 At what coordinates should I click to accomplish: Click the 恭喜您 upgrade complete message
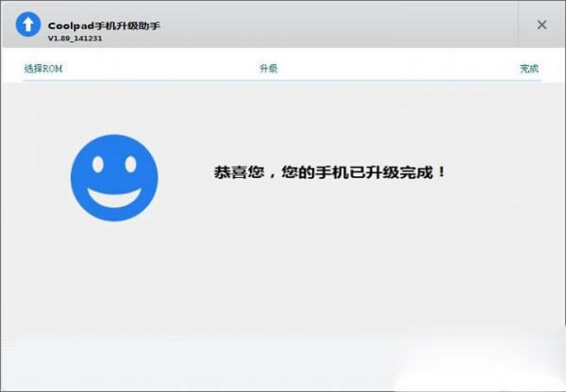coord(329,173)
